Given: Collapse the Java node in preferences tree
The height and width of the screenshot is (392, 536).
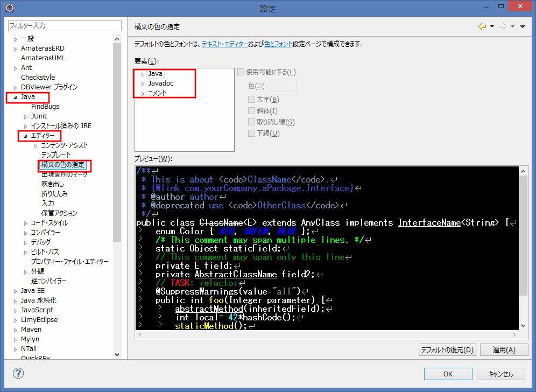Looking at the screenshot, I should [15, 97].
